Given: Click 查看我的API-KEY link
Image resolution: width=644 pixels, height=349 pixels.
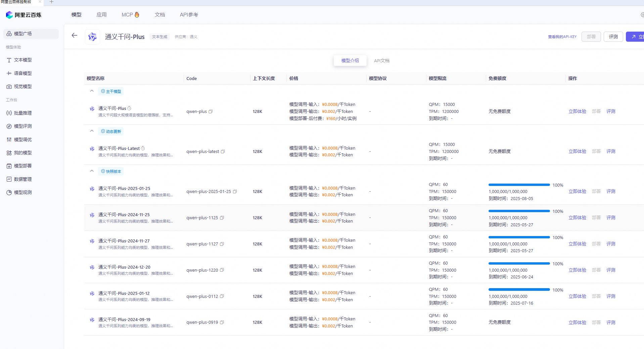Looking at the screenshot, I should point(562,37).
